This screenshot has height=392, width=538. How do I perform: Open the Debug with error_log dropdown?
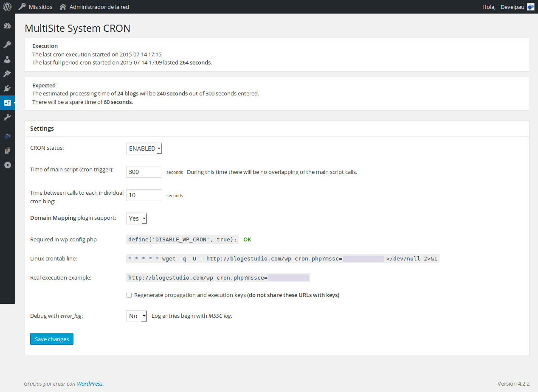(136, 316)
